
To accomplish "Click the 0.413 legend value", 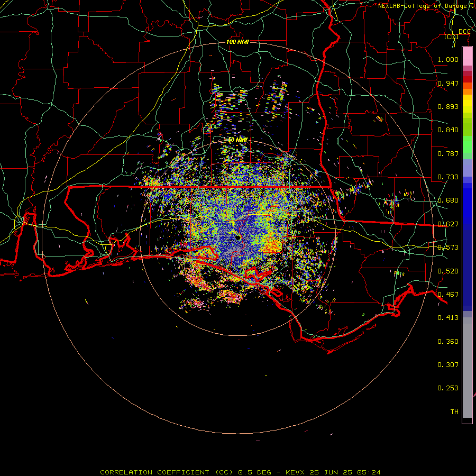I will (x=448, y=318).
